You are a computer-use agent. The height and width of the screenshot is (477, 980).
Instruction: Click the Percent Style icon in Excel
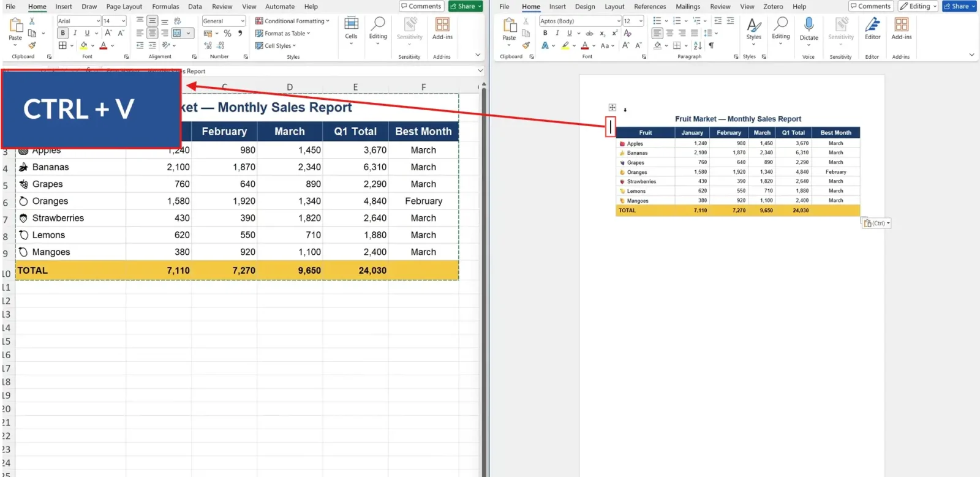(x=227, y=33)
